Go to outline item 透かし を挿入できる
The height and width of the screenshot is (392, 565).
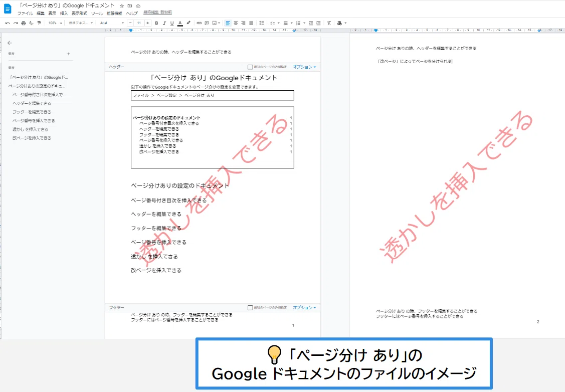(30, 129)
